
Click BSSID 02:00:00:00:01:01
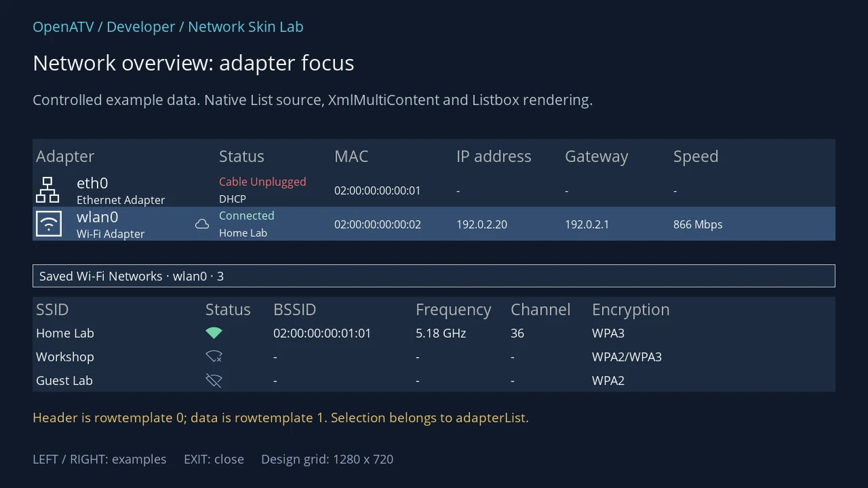tap(322, 333)
